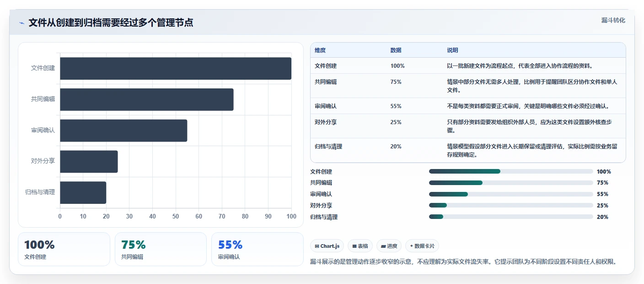Click the 审阅确认 progress bar at 55%

[x=511, y=194]
